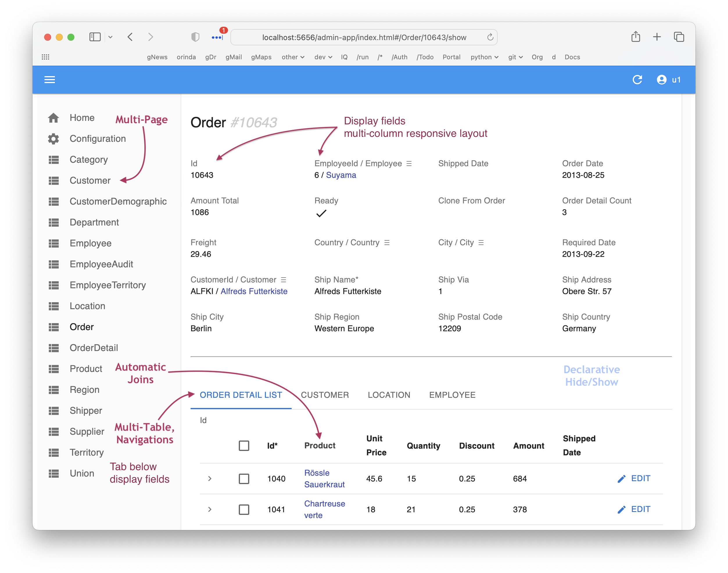Viewport: 728px width, 573px height.
Task: Open the Docs bookmark
Action: pos(572,57)
